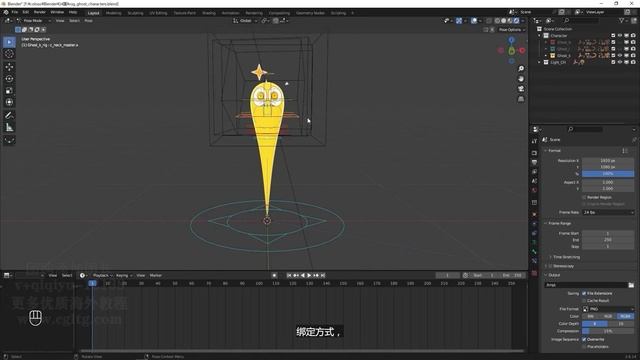Select RGBA color mode button
This screenshot has width=640, height=360.
click(x=625, y=316)
